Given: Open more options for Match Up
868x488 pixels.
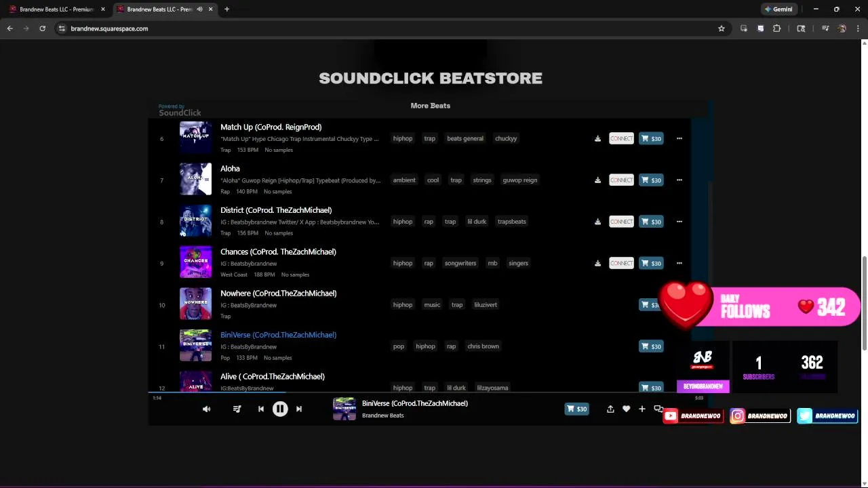Looking at the screenshot, I should pos(679,138).
